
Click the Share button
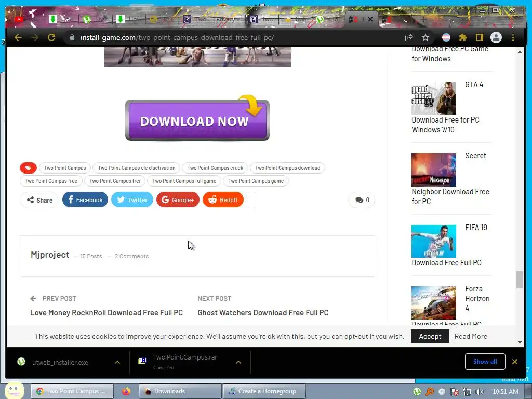39,200
